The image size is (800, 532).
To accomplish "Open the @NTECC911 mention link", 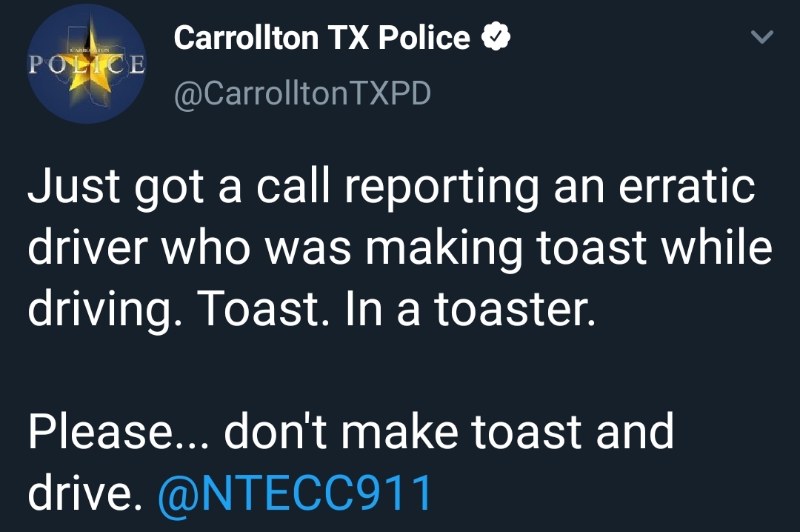I will point(296,494).
